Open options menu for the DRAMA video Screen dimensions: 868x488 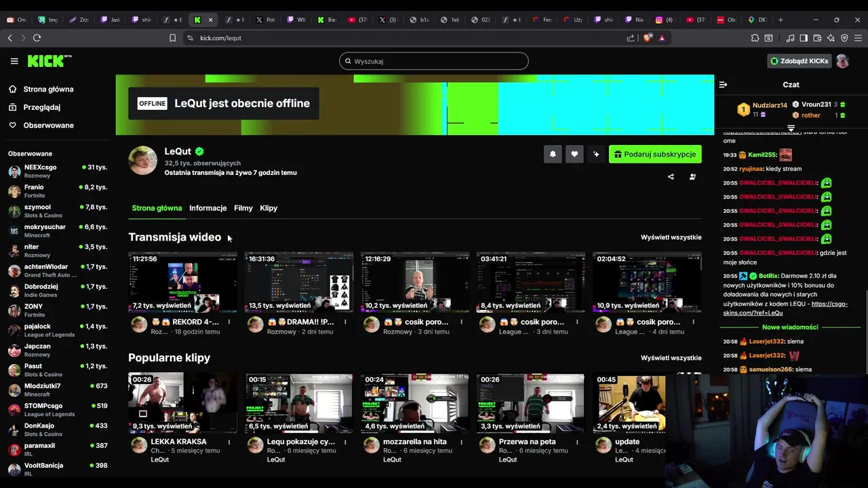pos(345,322)
